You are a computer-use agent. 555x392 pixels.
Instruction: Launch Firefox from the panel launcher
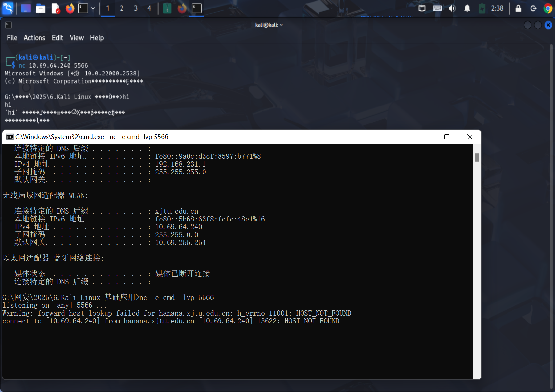70,8
